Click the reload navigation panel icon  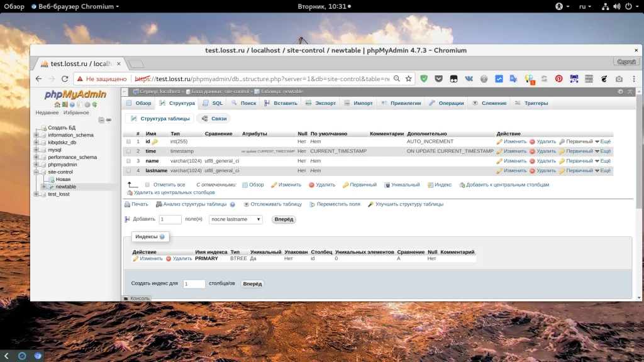point(94,104)
